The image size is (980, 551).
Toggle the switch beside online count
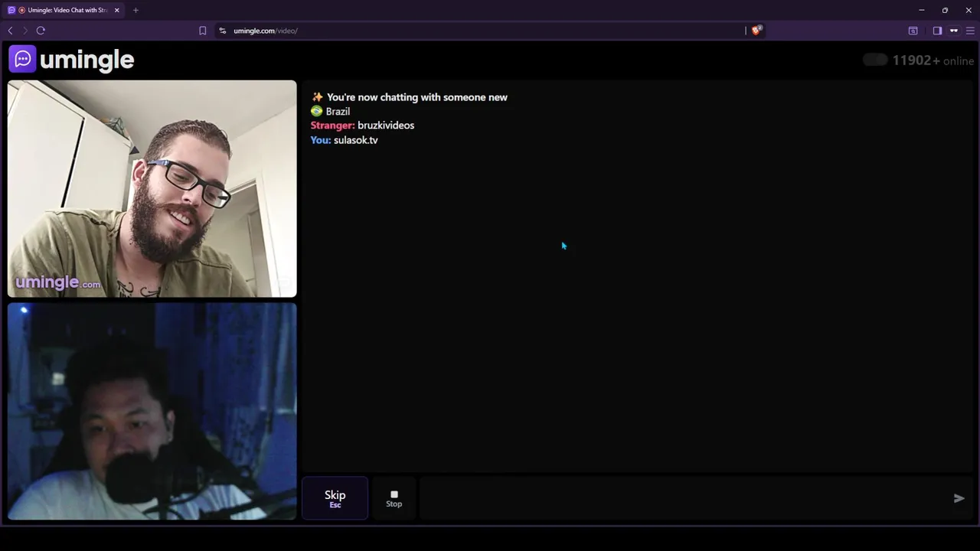874,60
